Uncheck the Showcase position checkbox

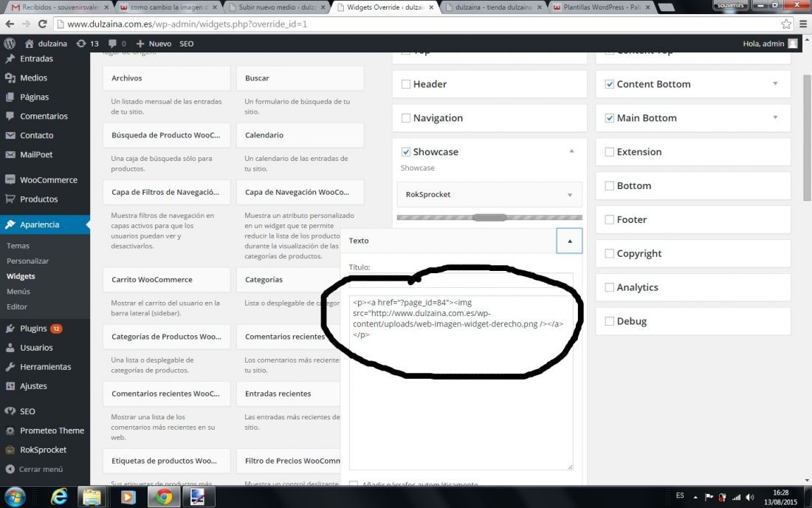(406, 151)
